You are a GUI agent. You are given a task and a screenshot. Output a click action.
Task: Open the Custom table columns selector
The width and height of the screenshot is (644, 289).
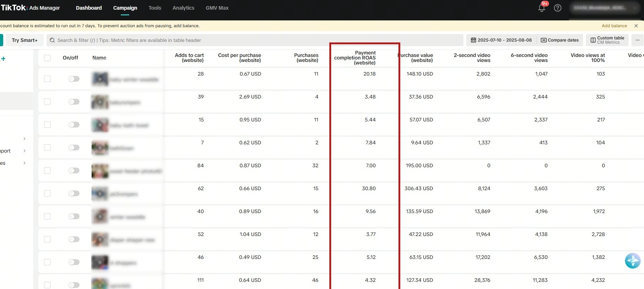(607, 40)
